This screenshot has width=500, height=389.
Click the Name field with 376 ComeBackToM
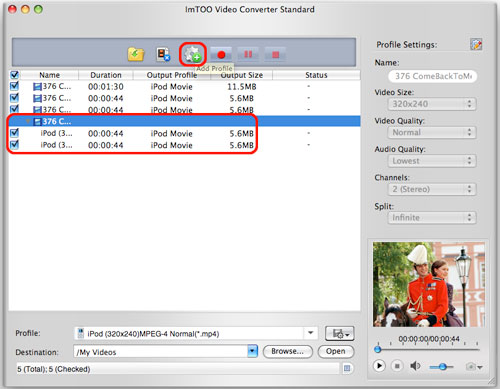point(432,76)
